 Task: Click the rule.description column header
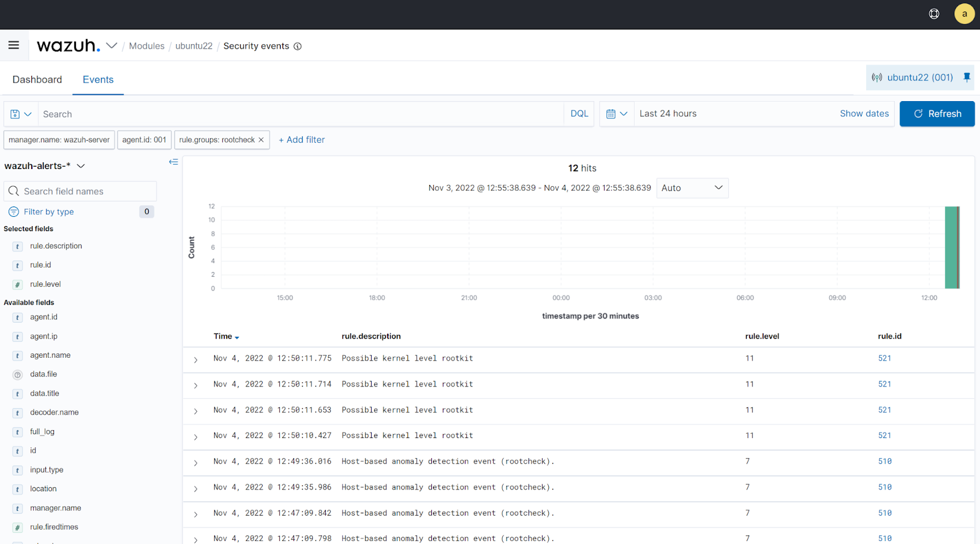(371, 336)
